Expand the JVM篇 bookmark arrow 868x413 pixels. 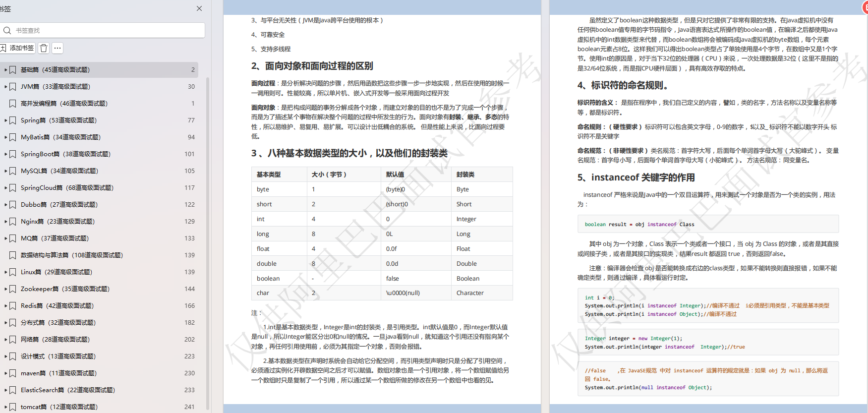[5, 87]
